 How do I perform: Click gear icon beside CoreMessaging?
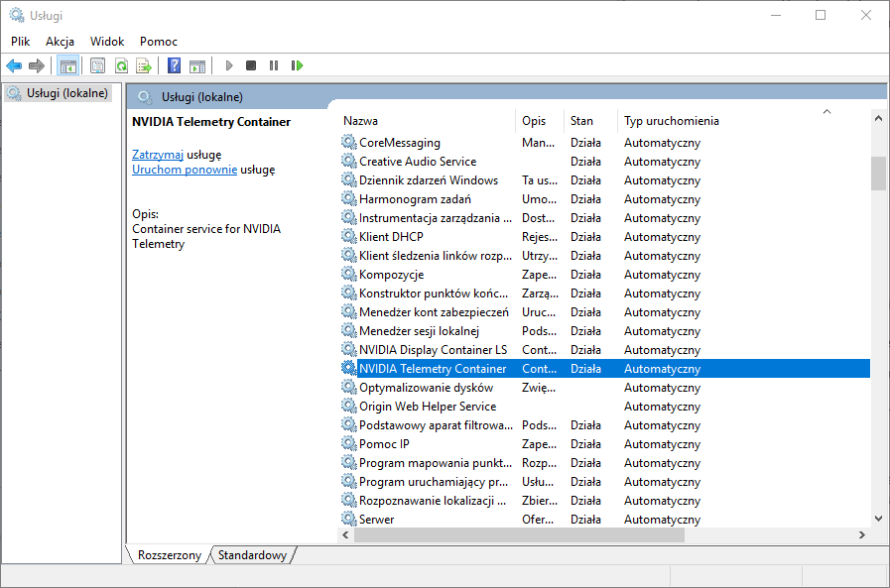348,142
